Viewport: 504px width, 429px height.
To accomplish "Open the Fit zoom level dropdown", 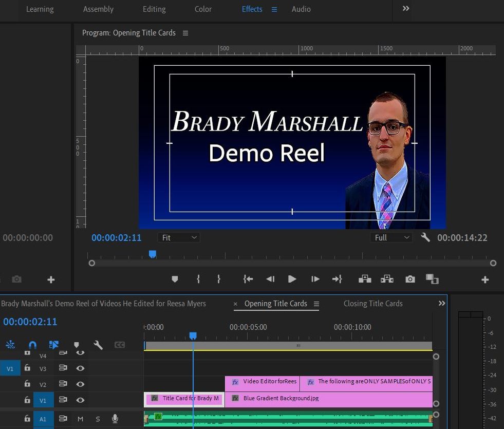I will (179, 237).
